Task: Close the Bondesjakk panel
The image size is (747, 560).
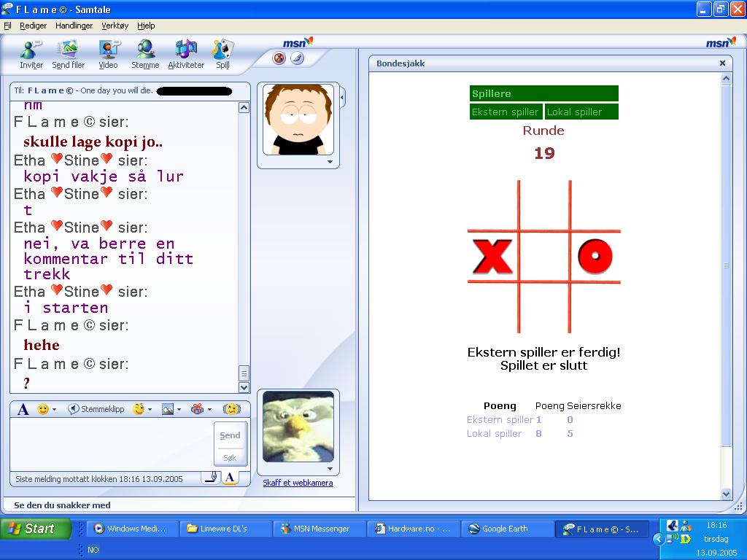Action: 722,63
